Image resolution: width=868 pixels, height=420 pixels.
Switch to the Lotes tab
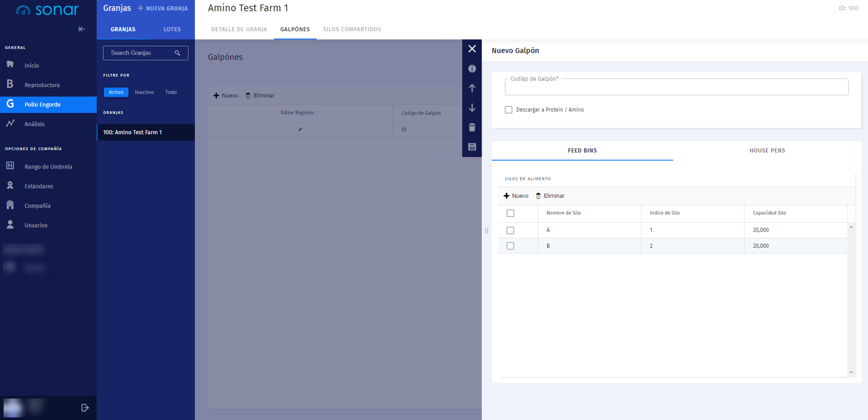(x=172, y=29)
